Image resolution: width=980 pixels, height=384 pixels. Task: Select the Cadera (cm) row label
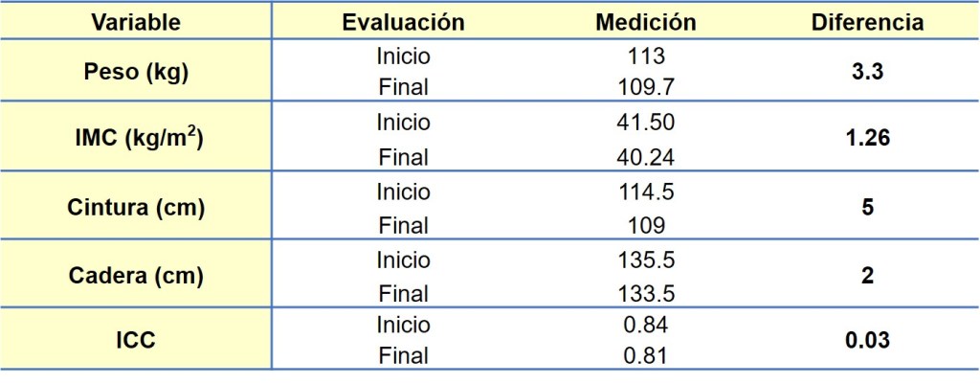click(x=136, y=277)
